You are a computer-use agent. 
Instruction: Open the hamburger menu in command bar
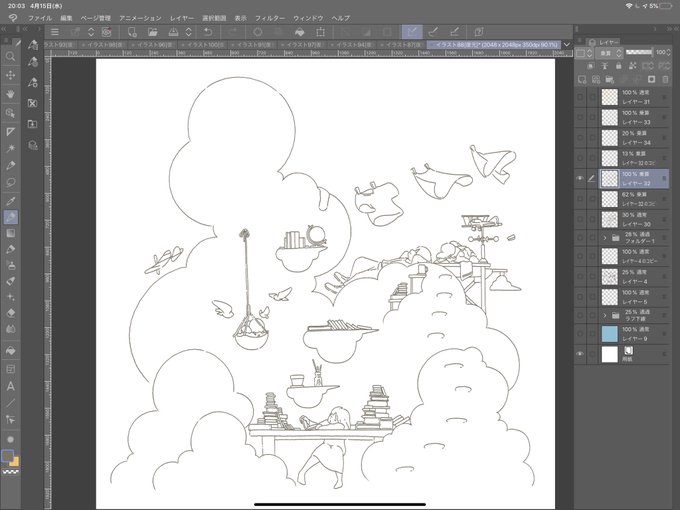[55, 32]
